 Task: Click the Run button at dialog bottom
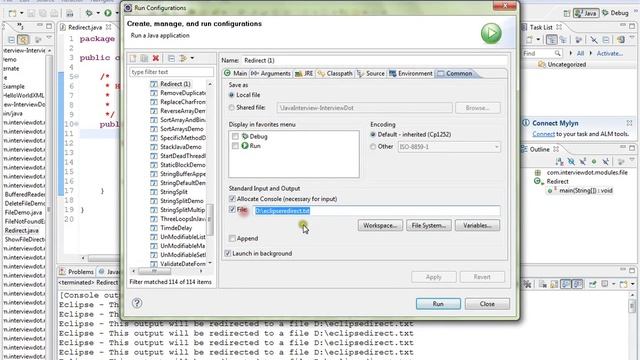[438, 304]
